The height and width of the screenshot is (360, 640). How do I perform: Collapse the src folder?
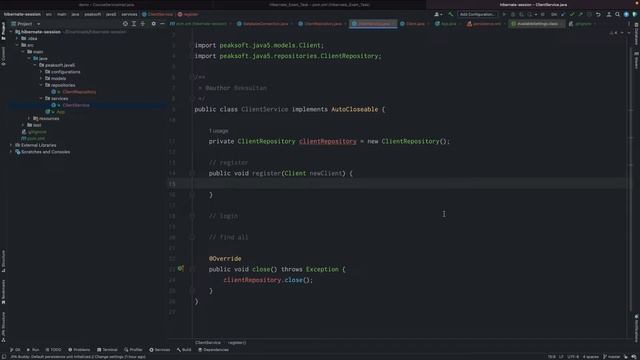pos(17,45)
